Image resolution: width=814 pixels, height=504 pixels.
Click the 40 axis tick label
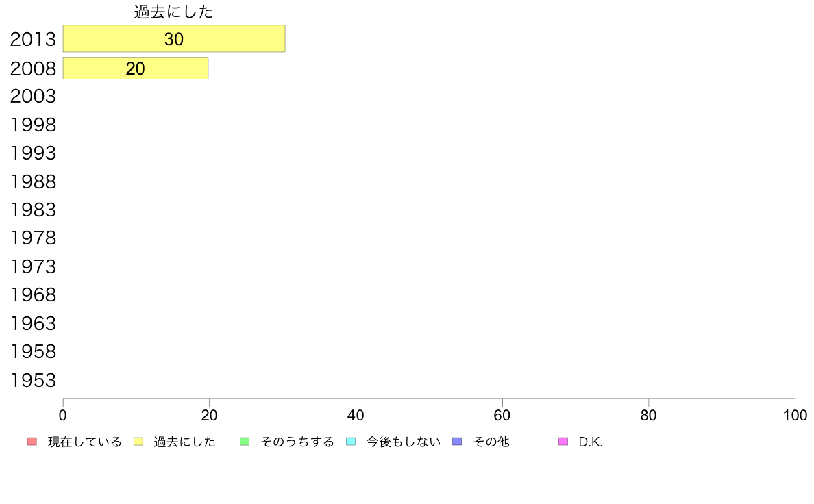356,415
